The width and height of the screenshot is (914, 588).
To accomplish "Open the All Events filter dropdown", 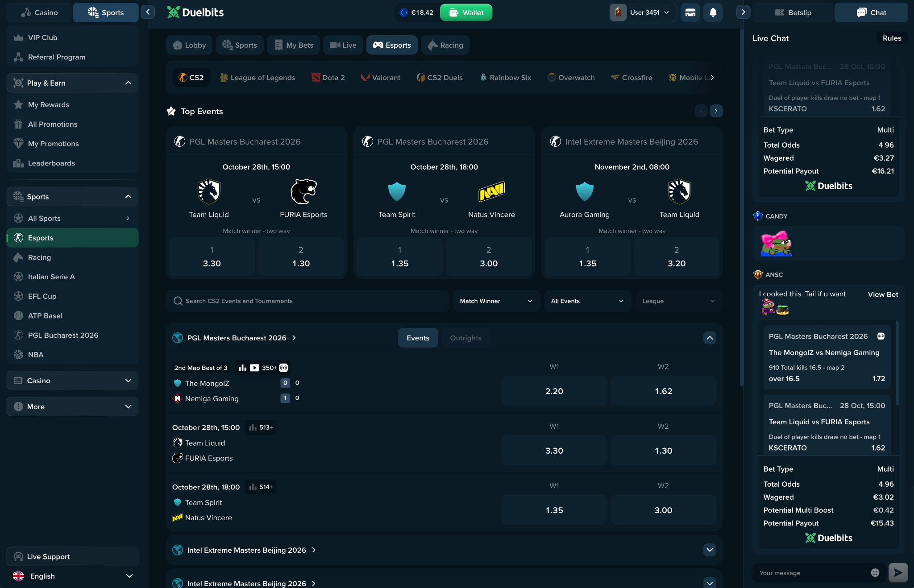I will (x=587, y=301).
